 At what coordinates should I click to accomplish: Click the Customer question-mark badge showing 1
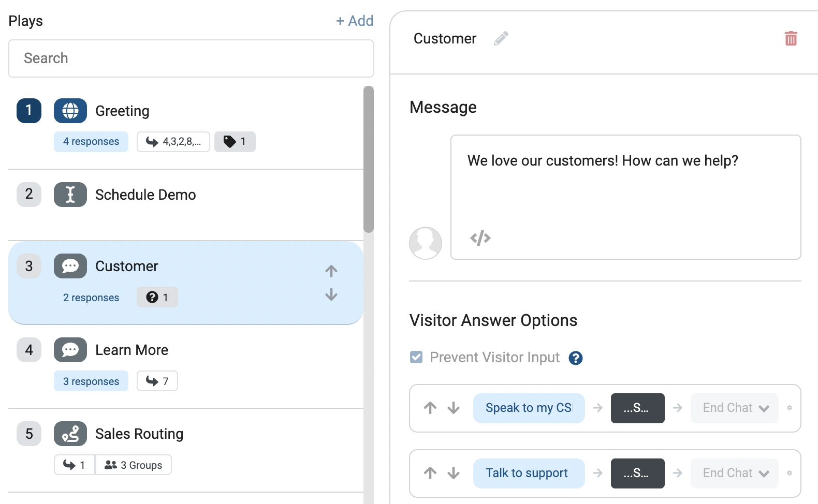click(x=157, y=297)
